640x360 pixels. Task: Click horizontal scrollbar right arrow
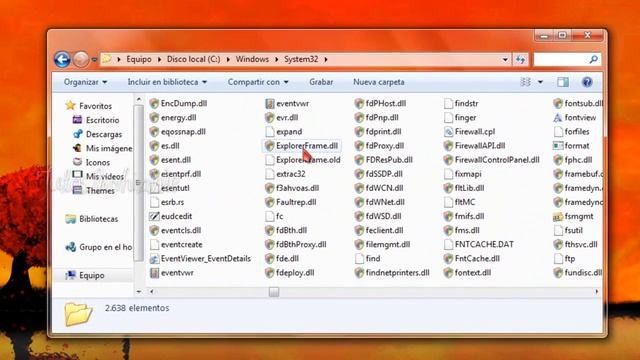597,292
